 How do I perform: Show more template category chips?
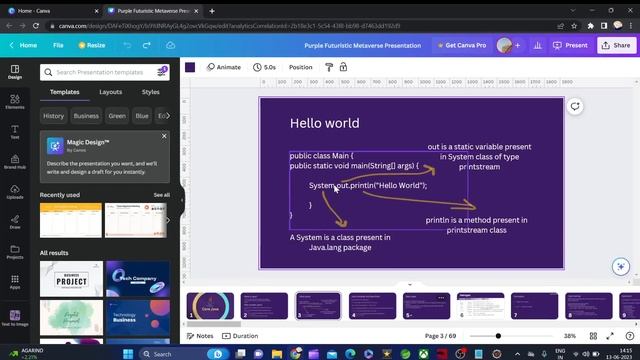pos(168,116)
